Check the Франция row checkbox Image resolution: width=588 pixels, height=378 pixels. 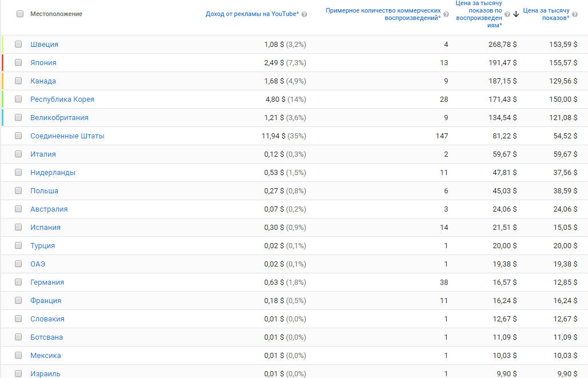(18, 300)
